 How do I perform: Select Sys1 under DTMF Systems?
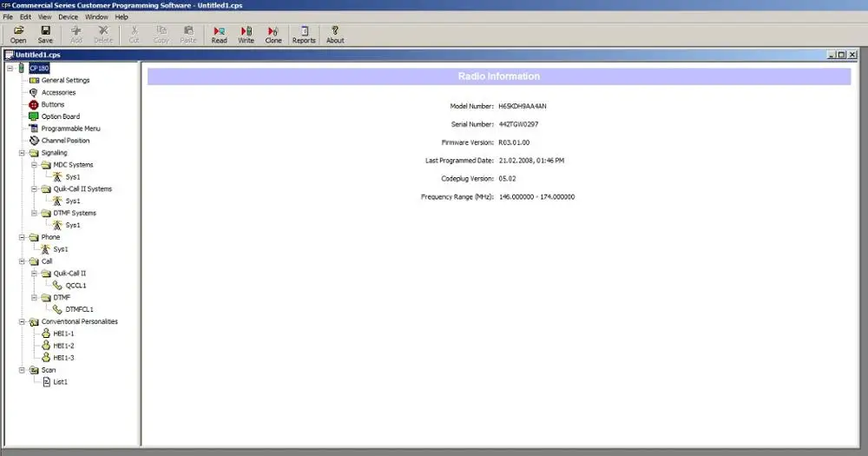pyautogui.click(x=73, y=225)
